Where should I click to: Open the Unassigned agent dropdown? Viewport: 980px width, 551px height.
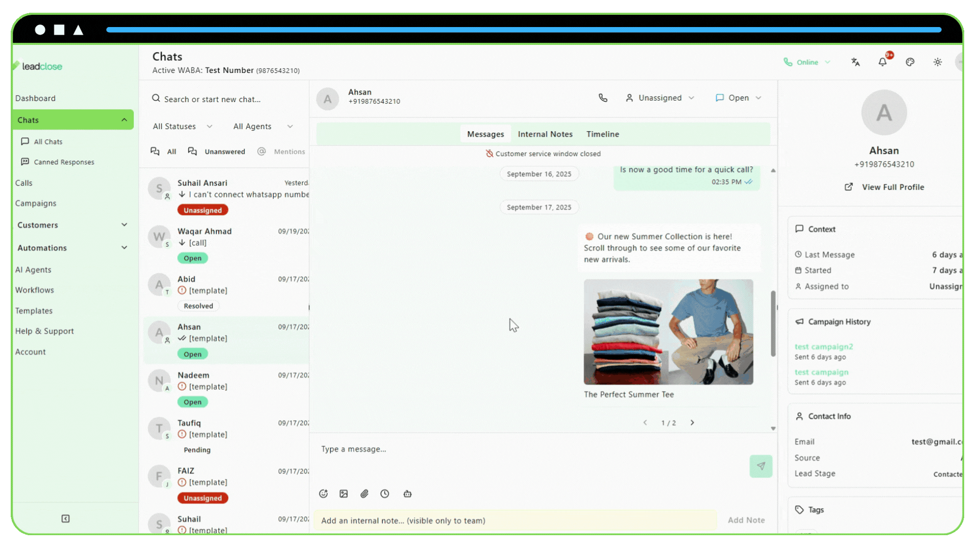[660, 97]
